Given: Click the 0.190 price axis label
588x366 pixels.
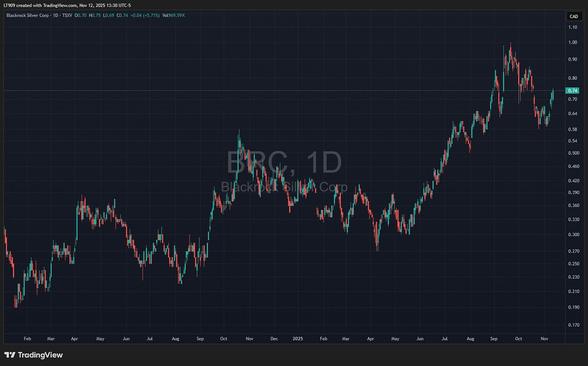Looking at the screenshot, I should click(x=574, y=307).
